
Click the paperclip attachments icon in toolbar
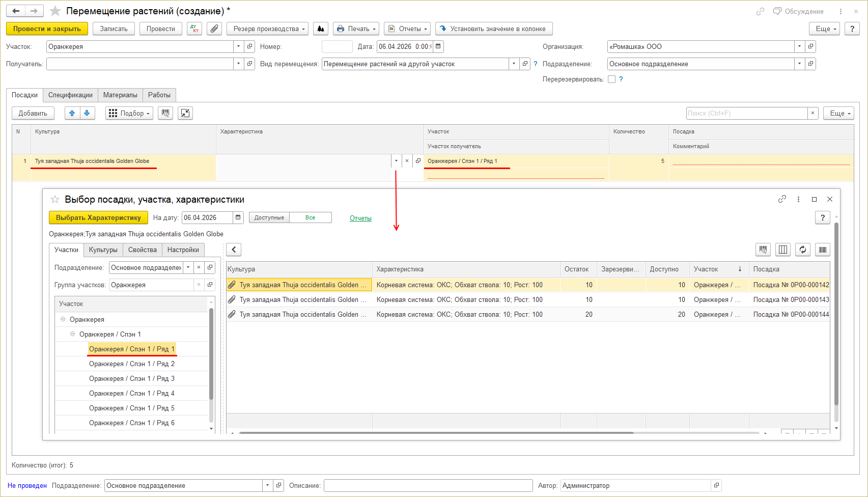click(214, 29)
